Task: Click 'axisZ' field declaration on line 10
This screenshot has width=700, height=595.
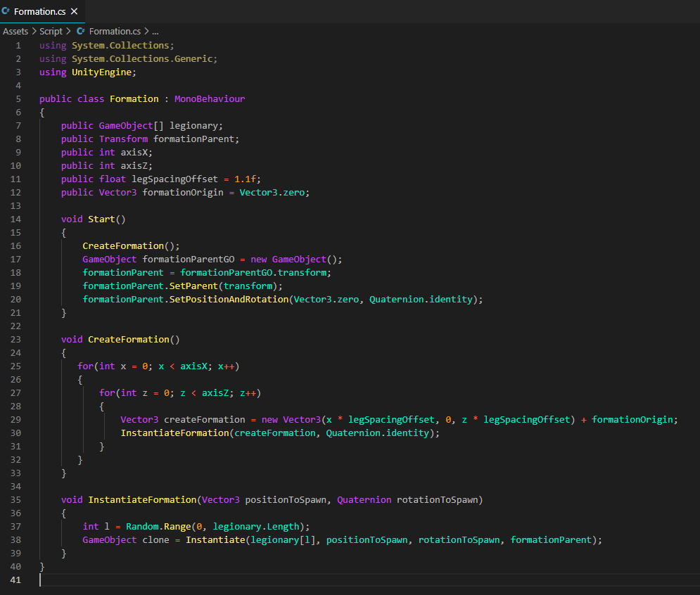Action: pos(134,165)
